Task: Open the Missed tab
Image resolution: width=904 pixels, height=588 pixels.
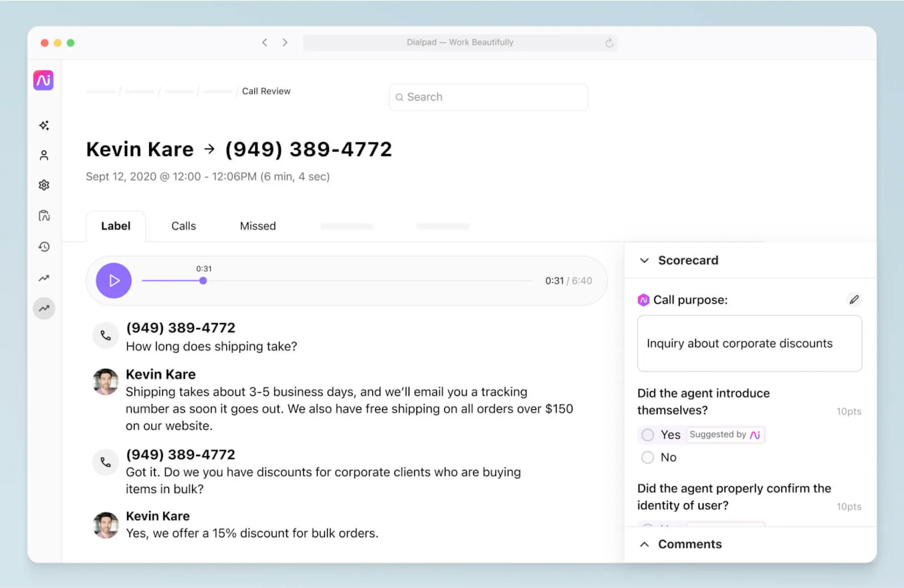Action: coord(258,225)
